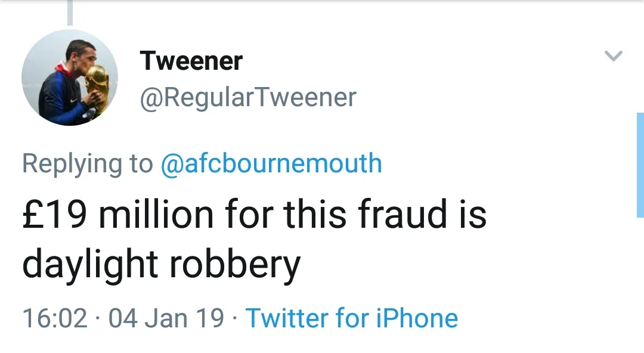The height and width of the screenshot is (353, 644).
Task: Open the tweet options chevron menu
Action: (x=613, y=57)
